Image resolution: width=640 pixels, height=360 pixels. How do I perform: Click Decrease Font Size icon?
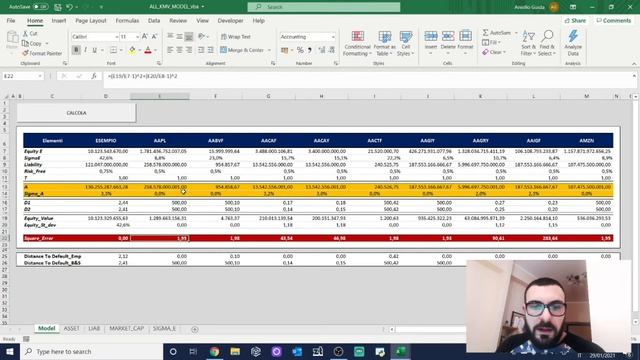[154, 37]
